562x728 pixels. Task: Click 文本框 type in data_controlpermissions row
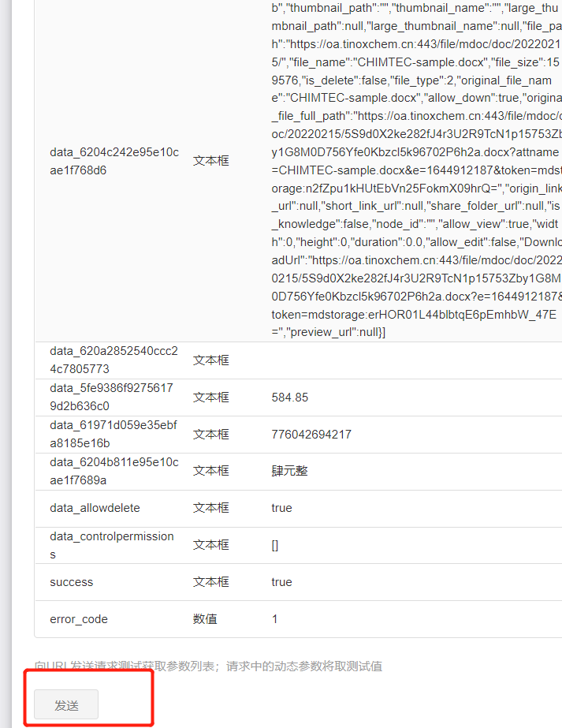pyautogui.click(x=211, y=545)
